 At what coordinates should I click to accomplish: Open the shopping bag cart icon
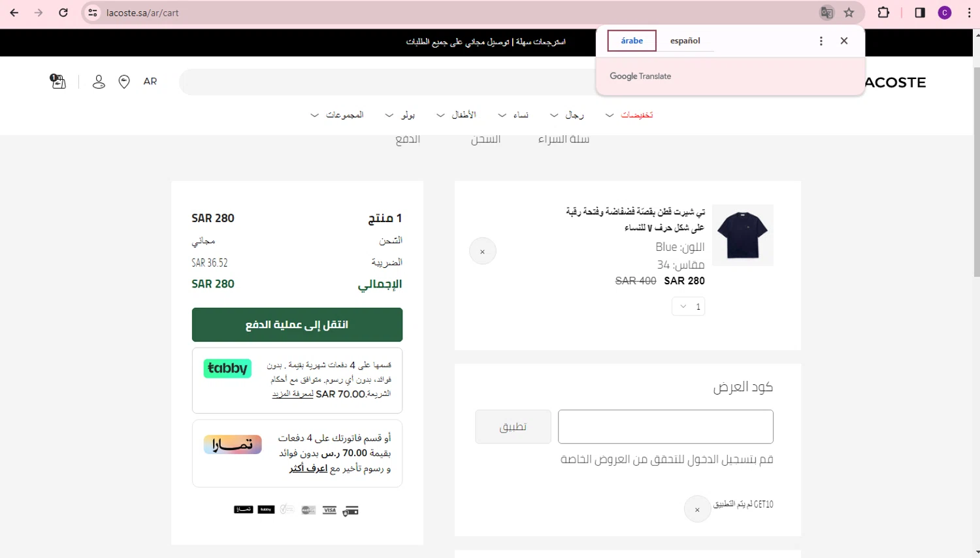click(58, 82)
